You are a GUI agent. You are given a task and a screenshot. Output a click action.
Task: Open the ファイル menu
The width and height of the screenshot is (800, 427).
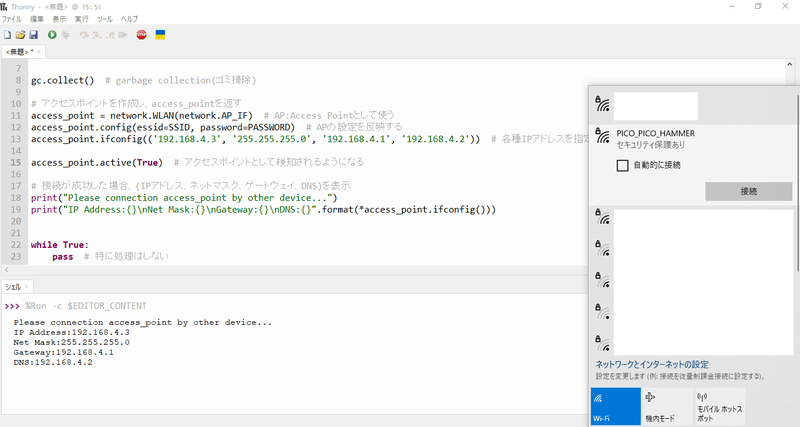[x=12, y=19]
